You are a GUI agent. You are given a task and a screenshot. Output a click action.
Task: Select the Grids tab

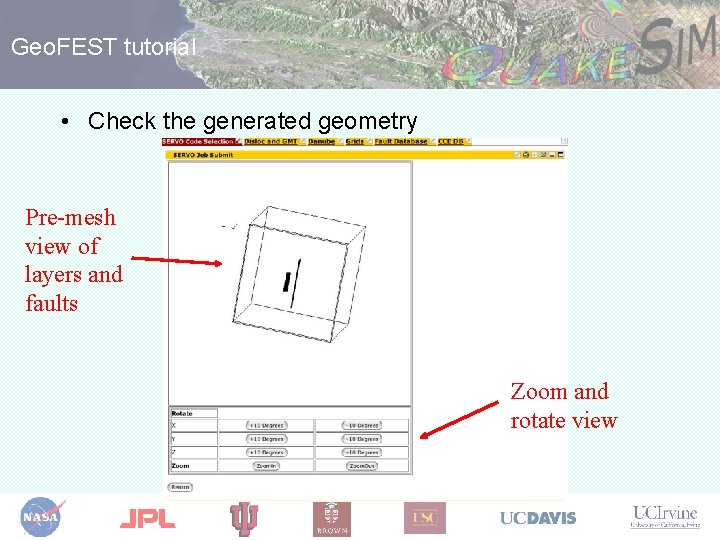[355, 141]
